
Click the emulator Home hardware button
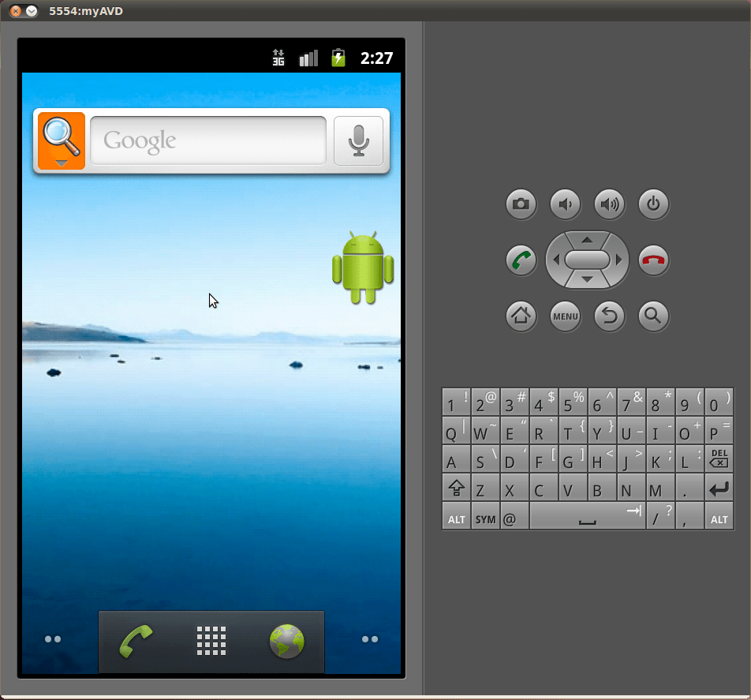click(x=521, y=316)
